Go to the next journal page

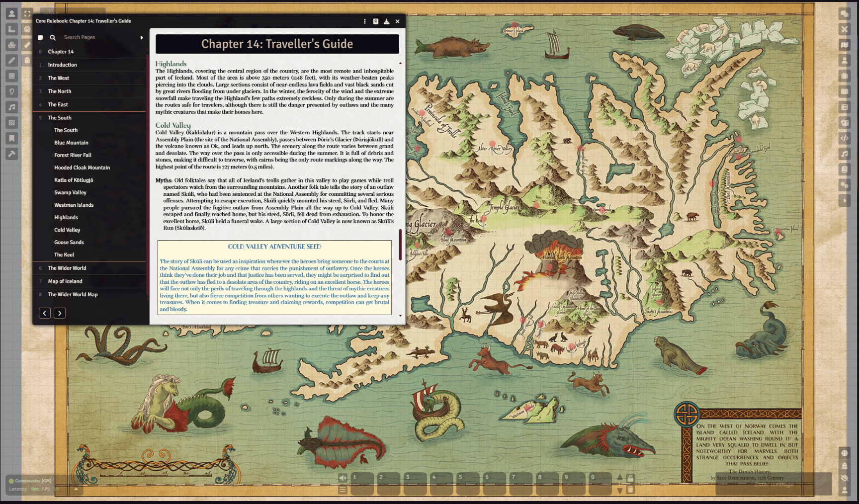(x=60, y=313)
